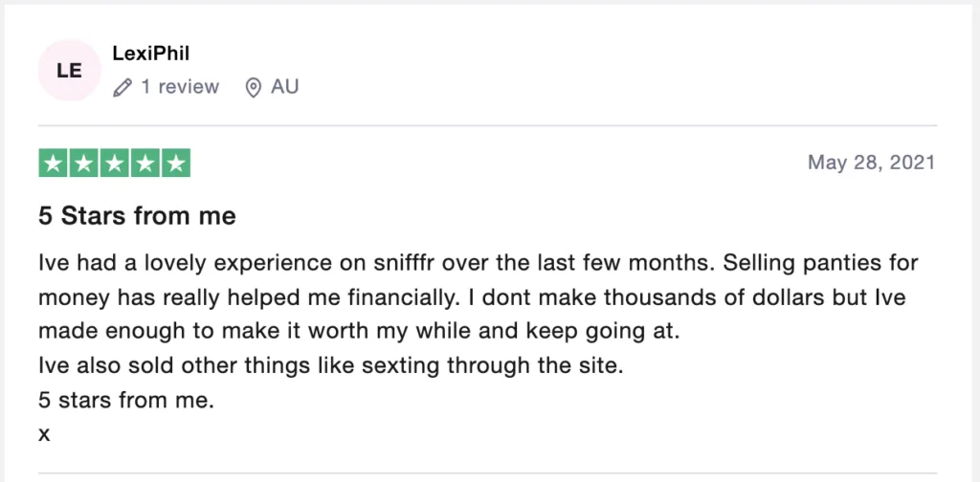Click the fifth green rating star
The height and width of the screenshot is (482, 980).
176,164
